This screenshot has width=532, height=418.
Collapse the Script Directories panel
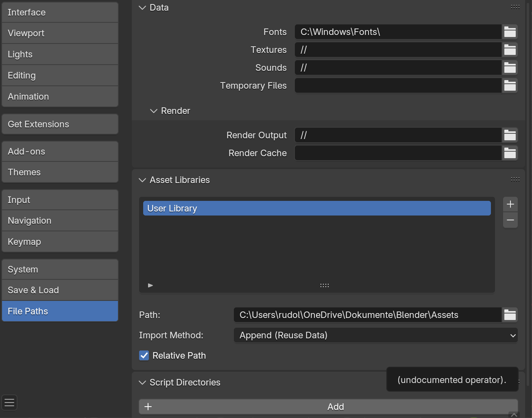pyautogui.click(x=142, y=382)
